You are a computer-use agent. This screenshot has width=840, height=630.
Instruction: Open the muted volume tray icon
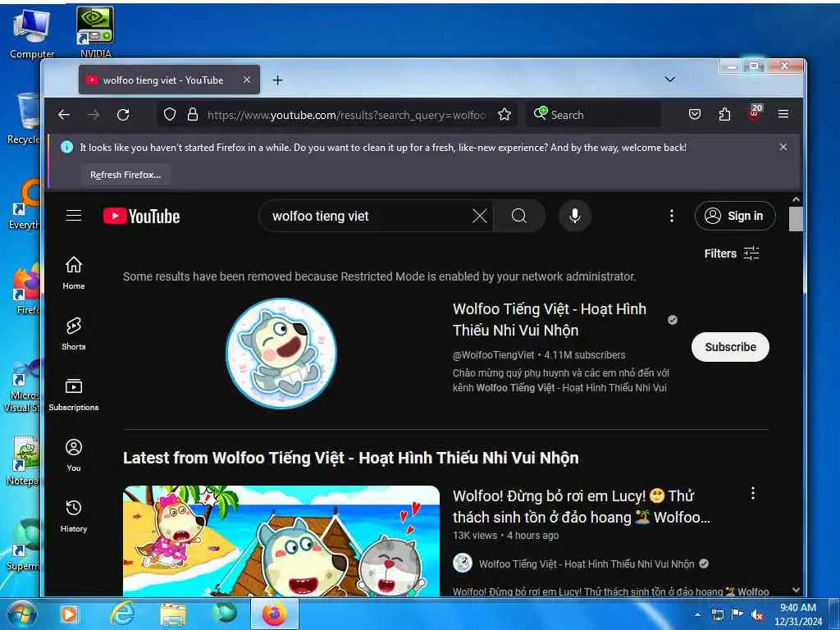coord(756,615)
